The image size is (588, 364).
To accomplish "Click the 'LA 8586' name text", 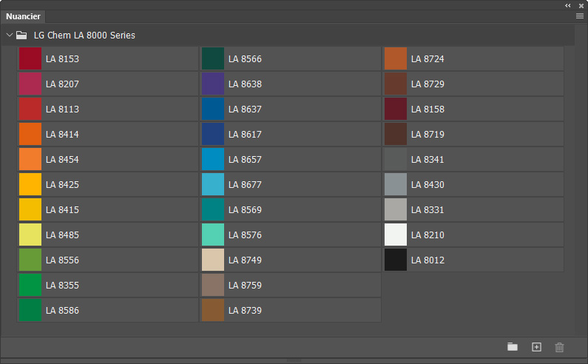I will click(62, 310).
